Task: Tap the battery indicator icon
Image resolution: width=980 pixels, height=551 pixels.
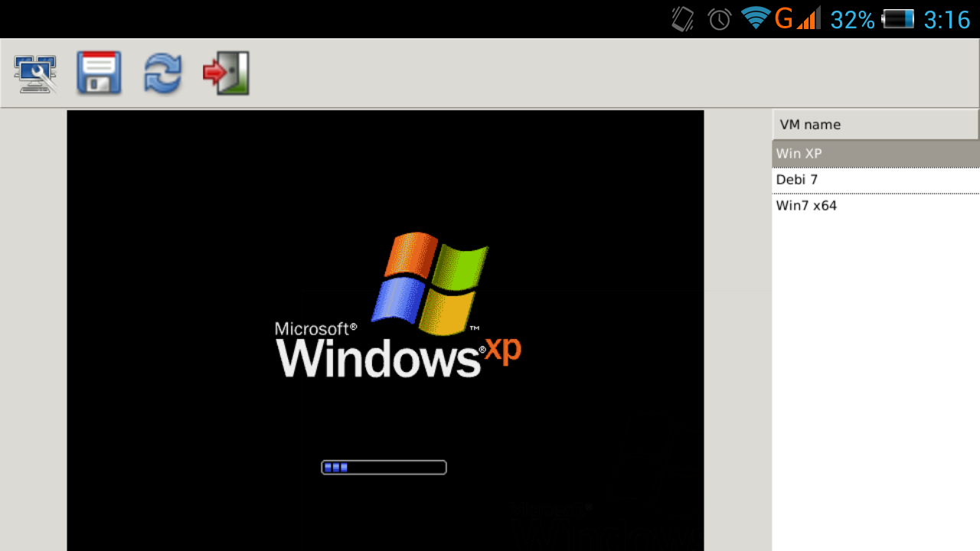Action: tap(898, 18)
